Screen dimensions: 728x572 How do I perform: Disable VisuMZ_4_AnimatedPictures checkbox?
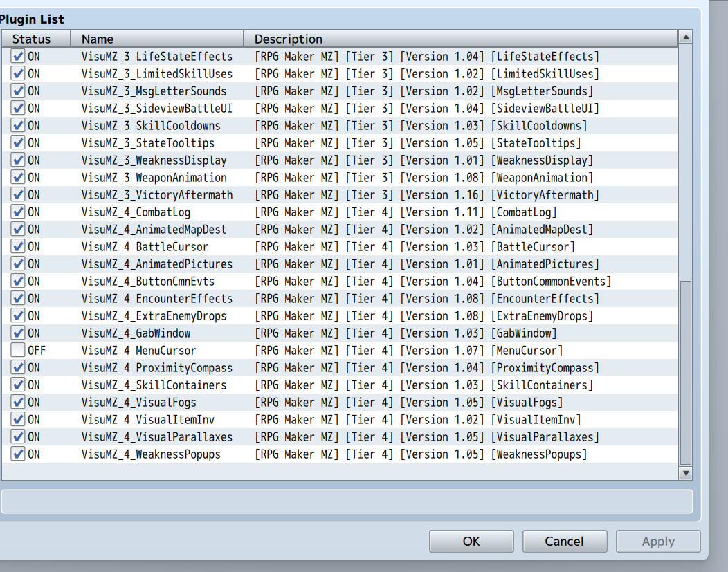point(18,264)
